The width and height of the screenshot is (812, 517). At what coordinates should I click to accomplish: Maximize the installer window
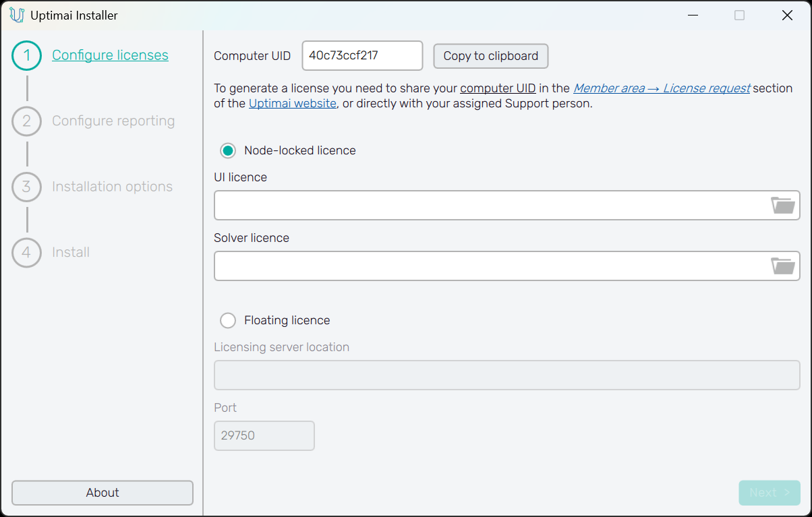739,15
